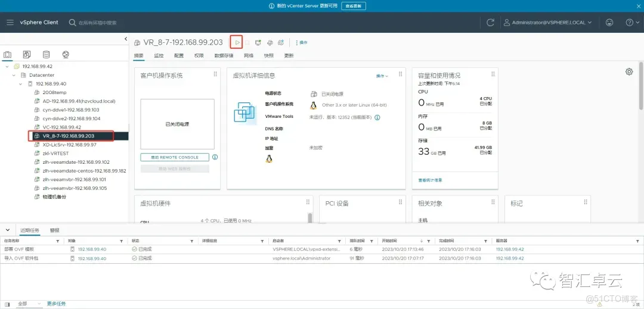The height and width of the screenshot is (309, 644).
Task: Click the info icon next to VMware Tools version
Action: tap(377, 117)
